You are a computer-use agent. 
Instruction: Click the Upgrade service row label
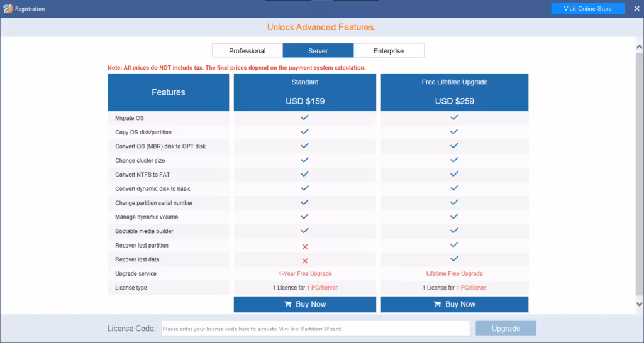136,274
